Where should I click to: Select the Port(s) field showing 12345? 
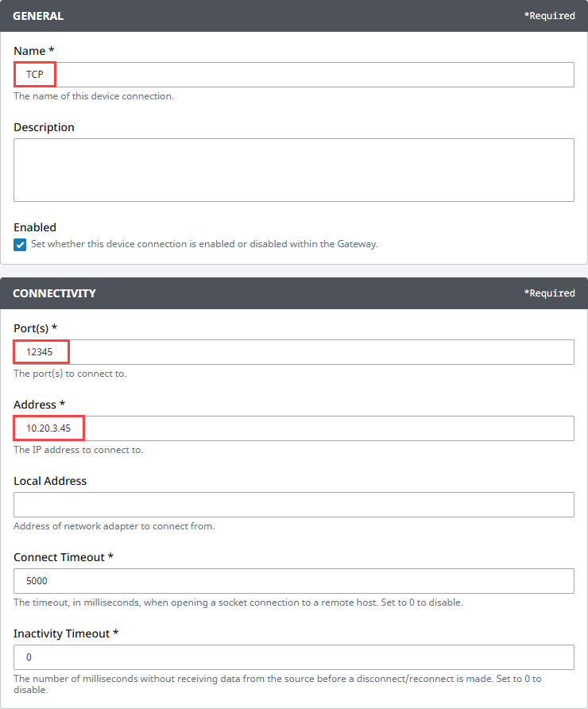[294, 352]
